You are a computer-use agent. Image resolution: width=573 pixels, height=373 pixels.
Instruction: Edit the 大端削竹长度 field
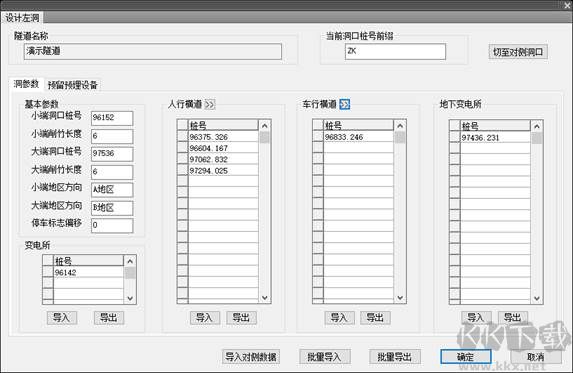pyautogui.click(x=112, y=172)
